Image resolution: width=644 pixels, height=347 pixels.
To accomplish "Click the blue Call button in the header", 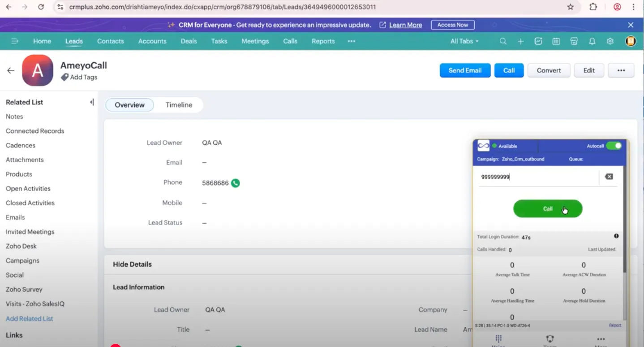I will pyautogui.click(x=509, y=70).
